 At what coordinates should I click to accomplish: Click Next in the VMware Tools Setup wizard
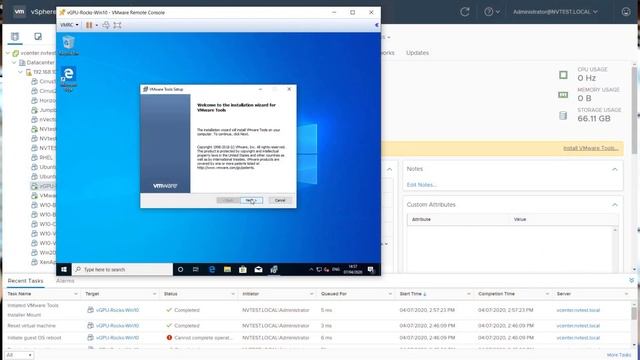point(251,200)
